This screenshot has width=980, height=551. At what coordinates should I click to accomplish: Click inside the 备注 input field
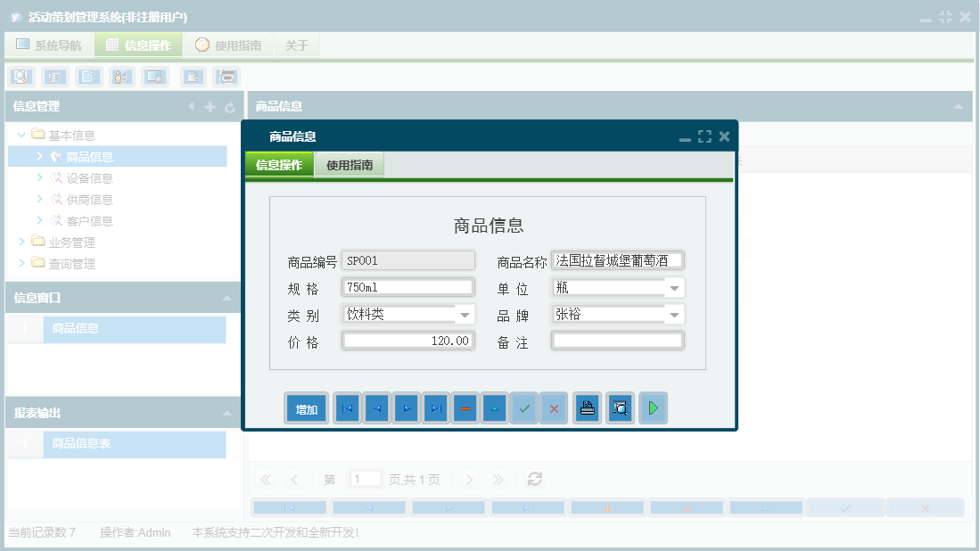617,340
